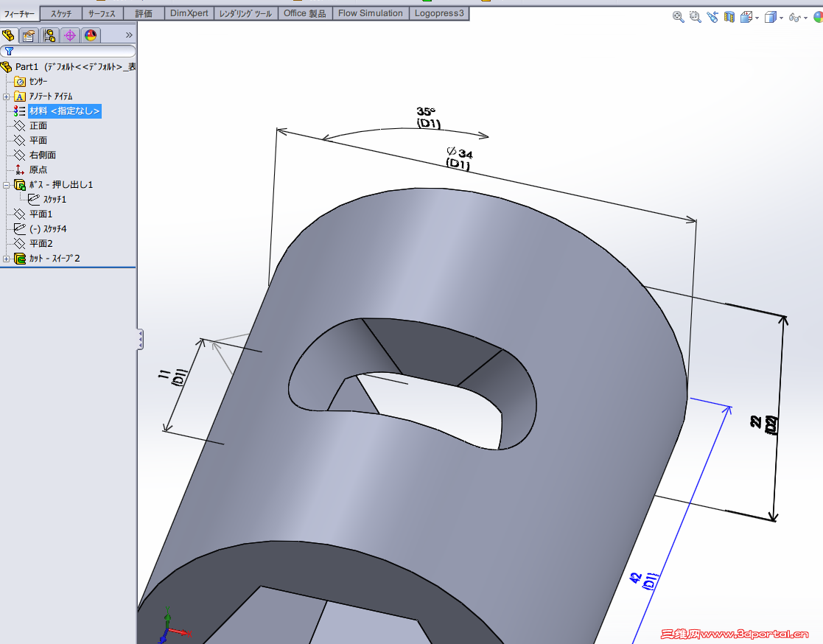Click the ∅34 diameter dimension
The width and height of the screenshot is (823, 644).
pos(459,158)
